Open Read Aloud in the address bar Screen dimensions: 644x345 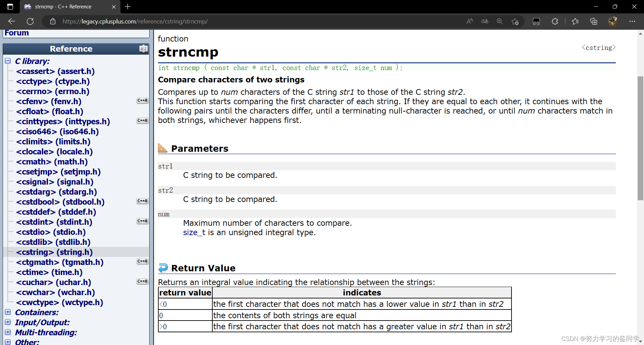(470, 21)
